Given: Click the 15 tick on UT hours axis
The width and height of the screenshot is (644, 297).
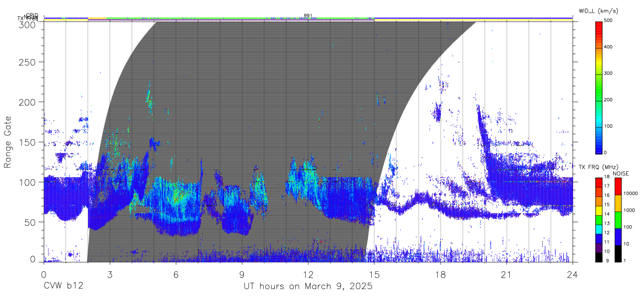Looking at the screenshot, I should [374, 274].
